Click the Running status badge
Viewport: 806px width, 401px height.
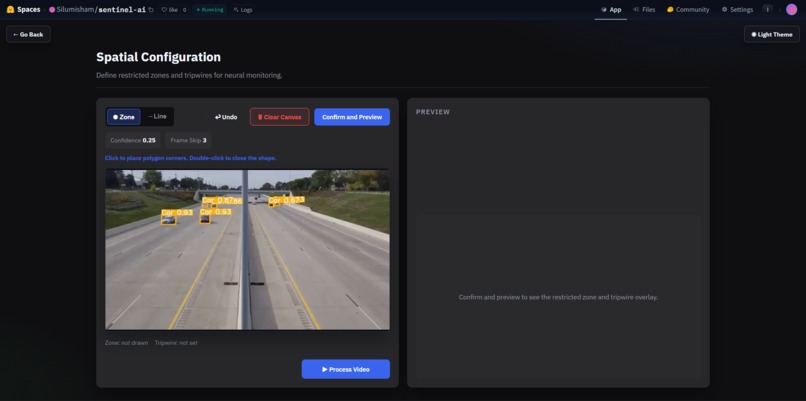(x=209, y=10)
